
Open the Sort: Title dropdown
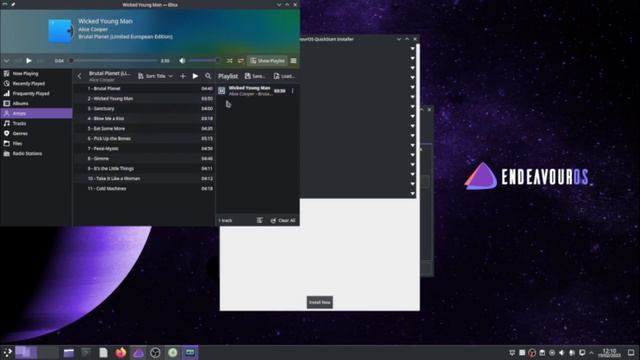[x=155, y=76]
